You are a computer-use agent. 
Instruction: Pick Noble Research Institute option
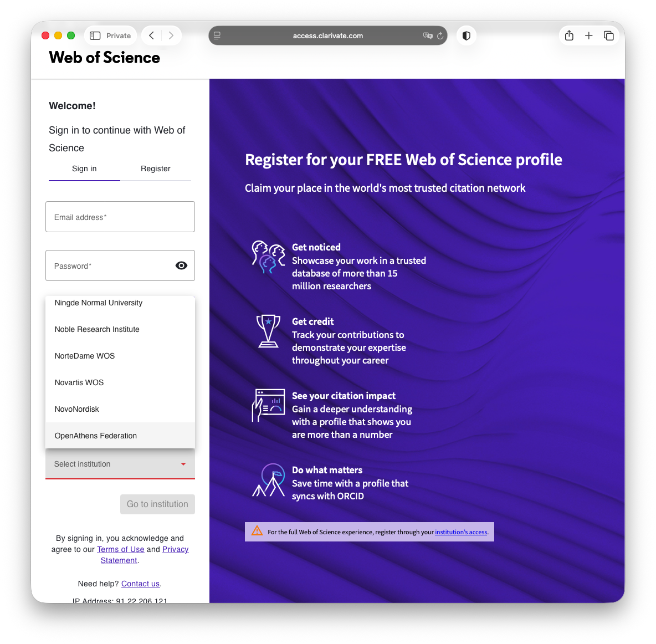120,329
